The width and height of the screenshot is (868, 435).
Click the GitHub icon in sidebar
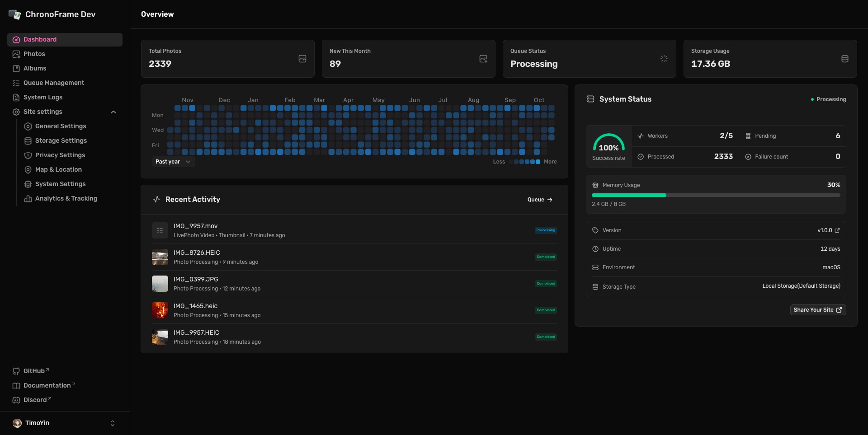point(16,371)
